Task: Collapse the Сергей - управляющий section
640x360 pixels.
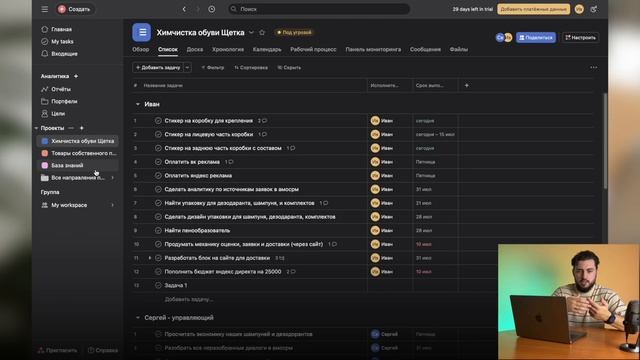Action: point(138,318)
